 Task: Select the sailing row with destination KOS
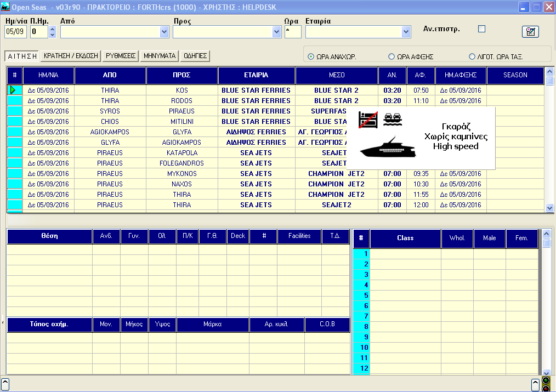(275, 90)
